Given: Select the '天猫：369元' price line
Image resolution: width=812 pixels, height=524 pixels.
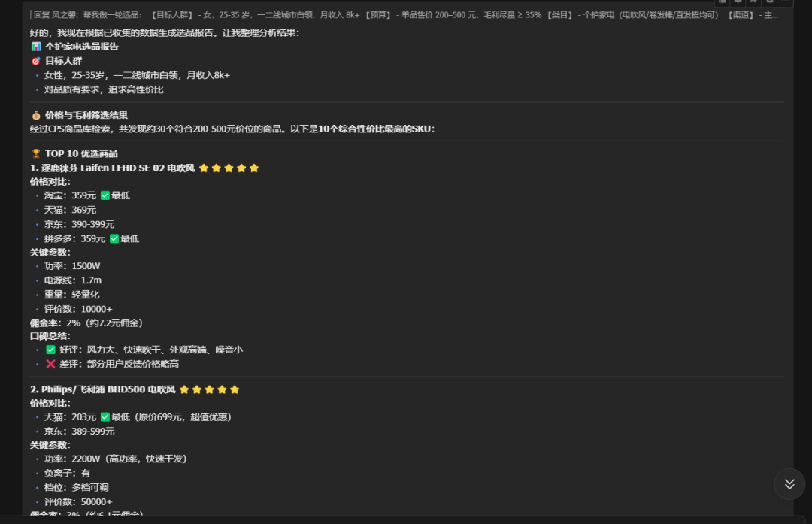Looking at the screenshot, I should coord(70,210).
